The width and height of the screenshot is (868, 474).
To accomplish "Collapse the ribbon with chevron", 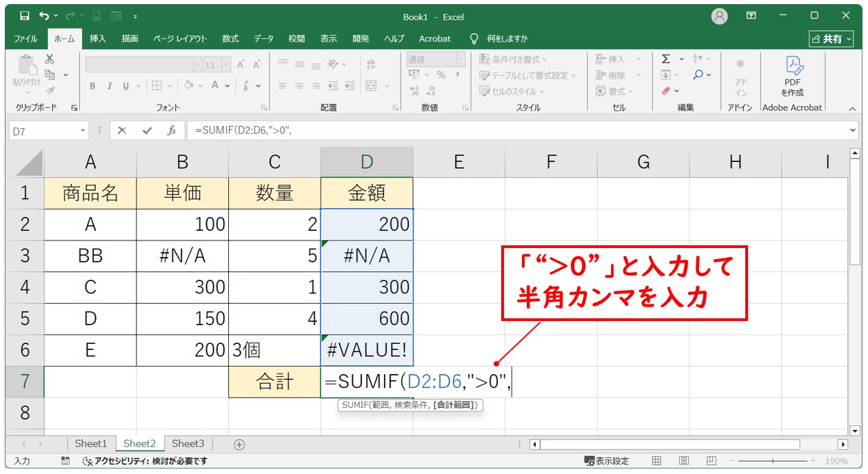I will [x=852, y=108].
